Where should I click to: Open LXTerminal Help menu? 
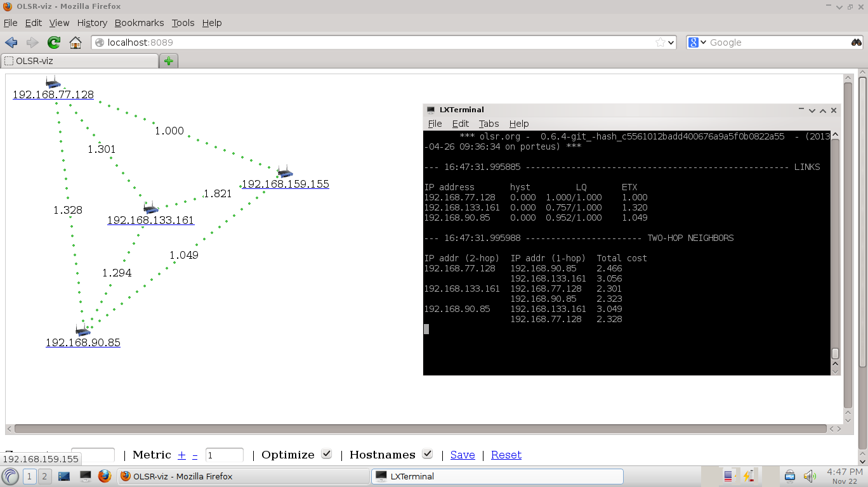[x=518, y=124]
